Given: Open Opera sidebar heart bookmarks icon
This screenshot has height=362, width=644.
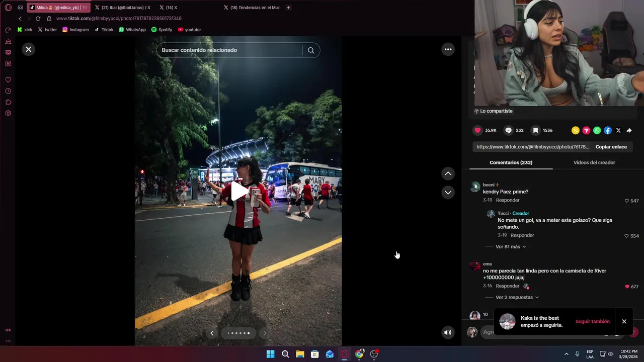Looking at the screenshot, I should [8, 80].
